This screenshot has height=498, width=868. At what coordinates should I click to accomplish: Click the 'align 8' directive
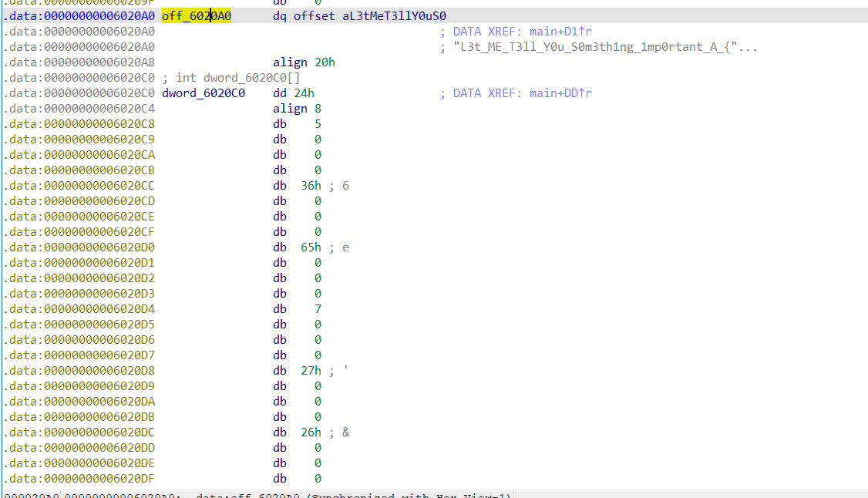pyautogui.click(x=297, y=109)
